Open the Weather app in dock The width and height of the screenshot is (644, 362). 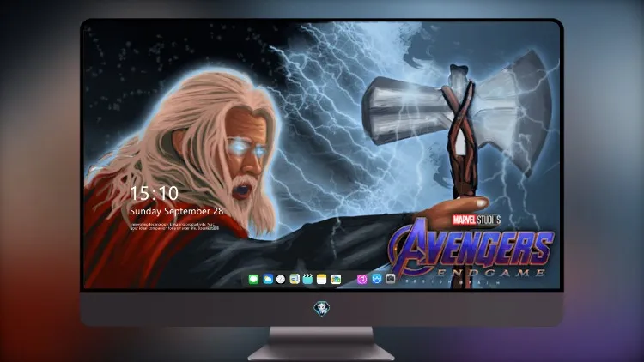[x=268, y=280]
